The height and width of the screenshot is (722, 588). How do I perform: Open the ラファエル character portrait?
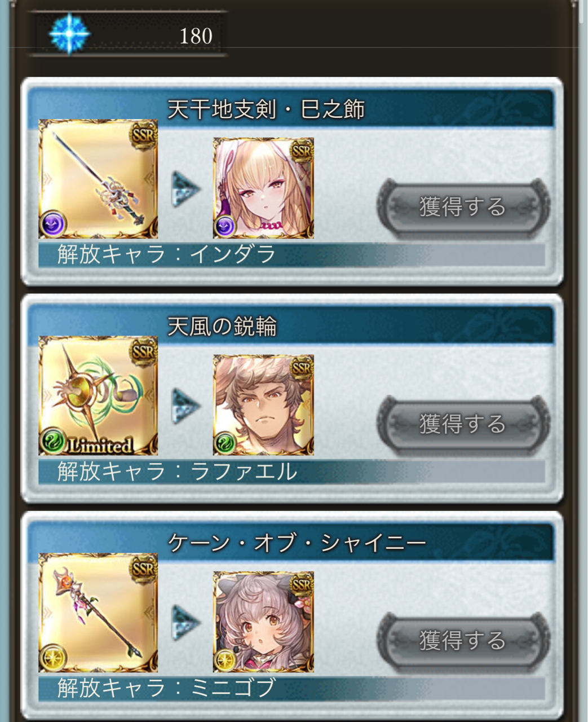pos(263,405)
